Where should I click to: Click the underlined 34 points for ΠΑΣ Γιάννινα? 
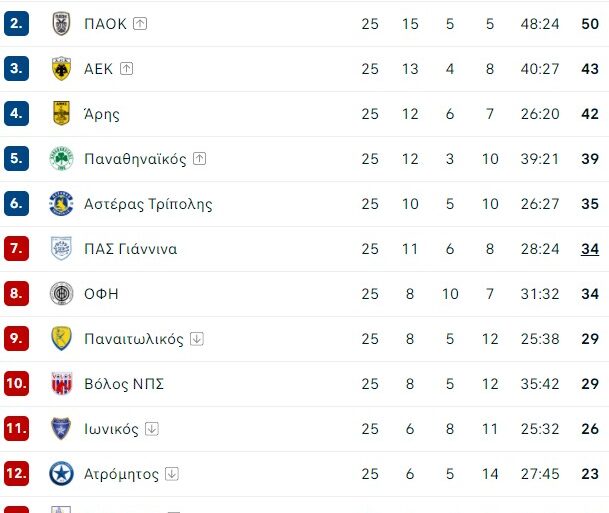click(589, 249)
